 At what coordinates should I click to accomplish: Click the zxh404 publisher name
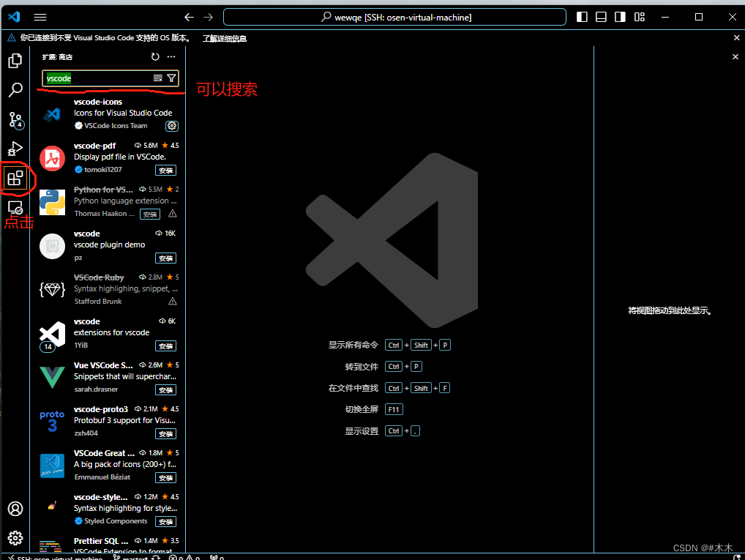pyautogui.click(x=86, y=433)
